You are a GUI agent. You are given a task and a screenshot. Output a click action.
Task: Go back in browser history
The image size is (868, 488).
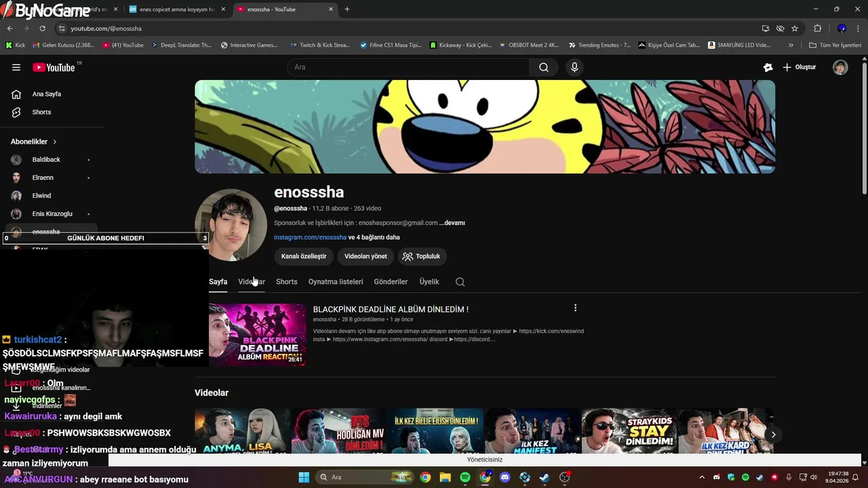coord(9,28)
